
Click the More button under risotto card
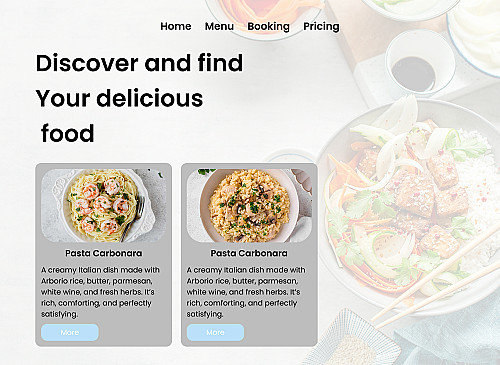point(215,332)
